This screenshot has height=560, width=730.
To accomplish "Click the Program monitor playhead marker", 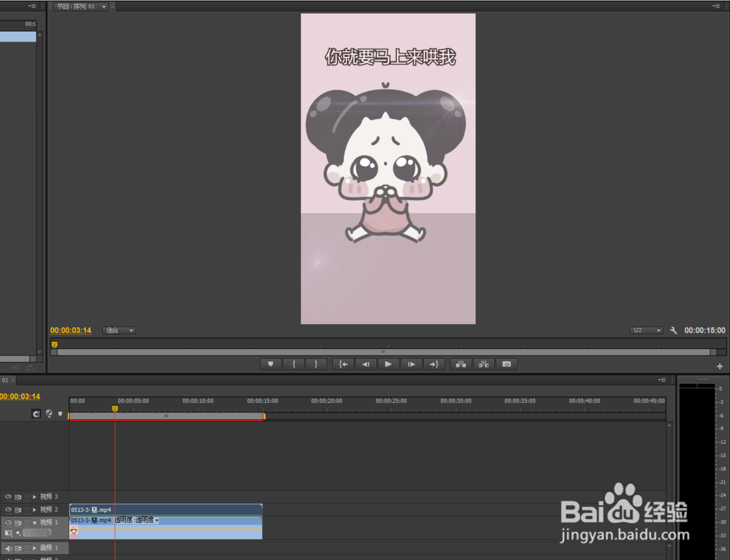I will tap(55, 345).
